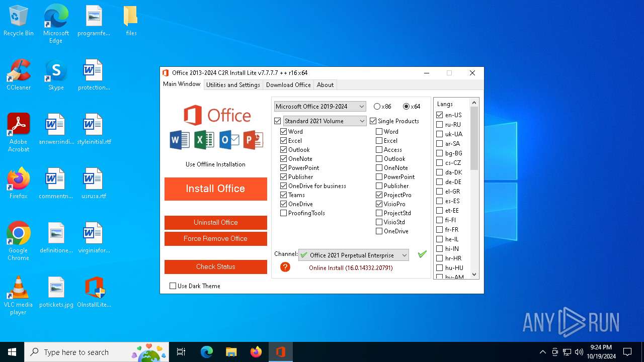Launch CCleaner from desktop
644x362 pixels.
coord(19,75)
